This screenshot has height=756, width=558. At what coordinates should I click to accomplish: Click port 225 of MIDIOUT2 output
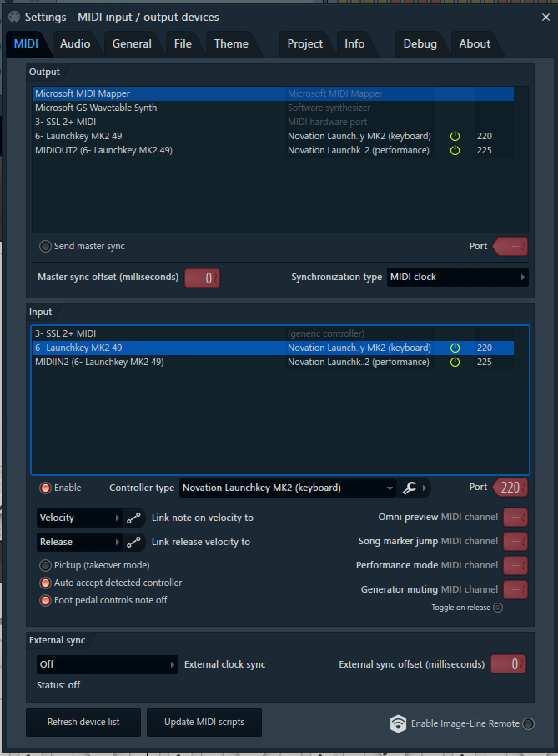[x=485, y=150]
